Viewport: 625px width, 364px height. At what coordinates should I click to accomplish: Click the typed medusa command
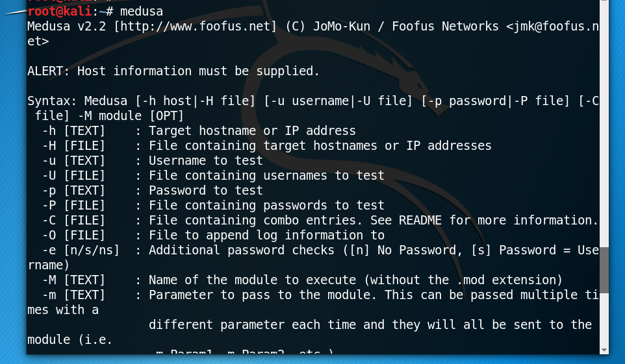pos(142,11)
